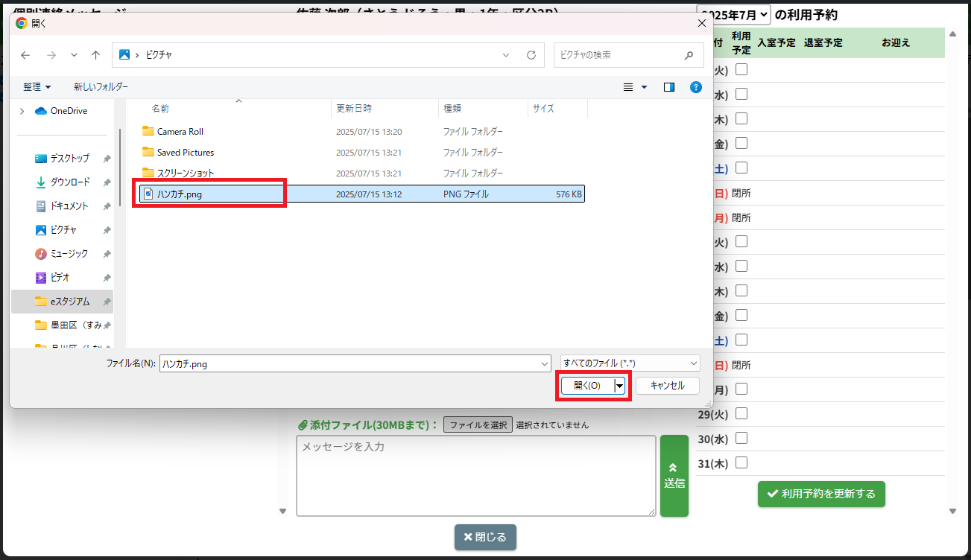Screen dimensions: 971x560
Task: Click the back navigation arrow
Action: tap(25, 55)
